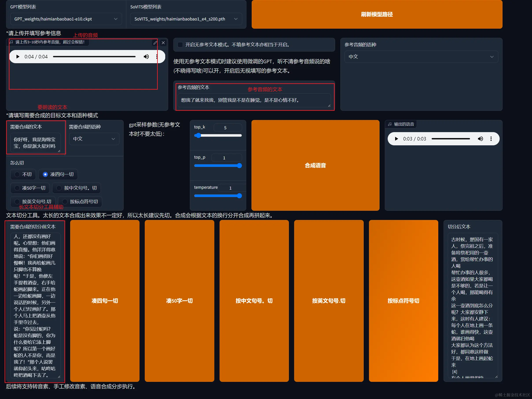Play the uploaded reference audio
The image size is (532, 399).
pyautogui.click(x=18, y=57)
